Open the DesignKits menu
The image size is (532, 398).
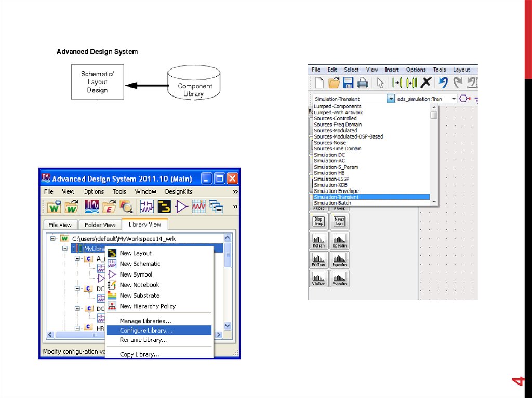coord(179,191)
